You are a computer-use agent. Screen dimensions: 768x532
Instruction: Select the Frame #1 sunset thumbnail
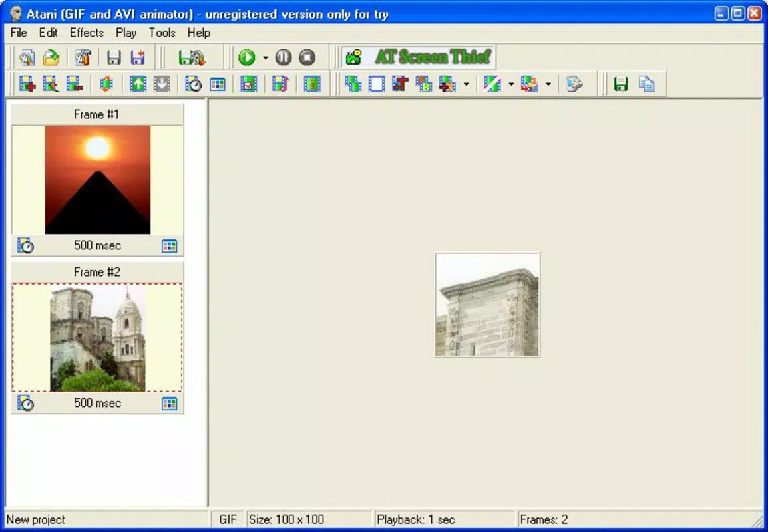[97, 180]
